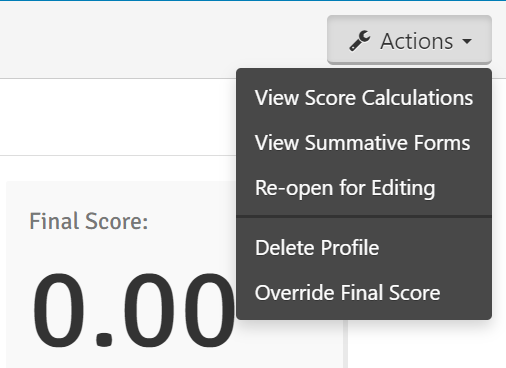This screenshot has width=506, height=368.
Task: Open the Actions dropdown button
Action: pyautogui.click(x=409, y=40)
